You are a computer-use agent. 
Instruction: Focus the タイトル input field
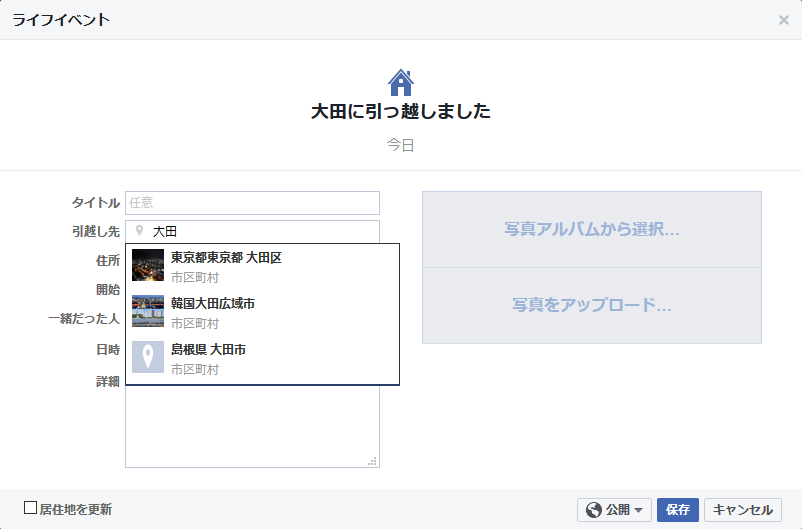(x=252, y=203)
